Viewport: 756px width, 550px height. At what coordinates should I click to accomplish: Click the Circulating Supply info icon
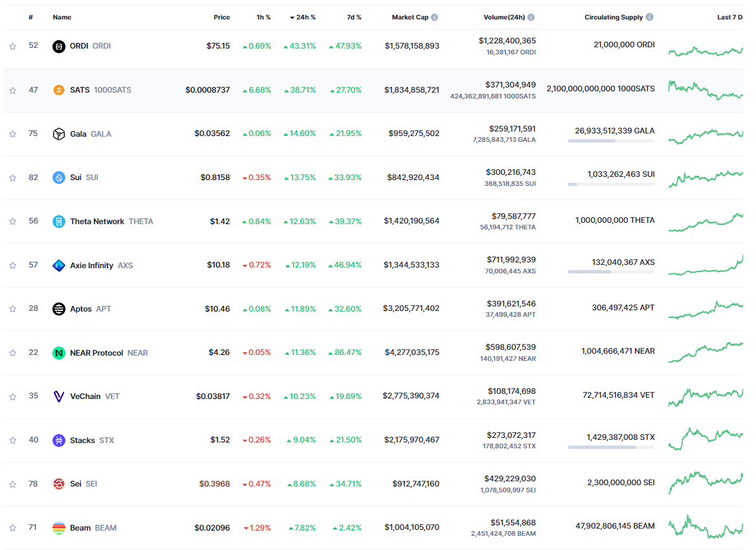tap(649, 17)
